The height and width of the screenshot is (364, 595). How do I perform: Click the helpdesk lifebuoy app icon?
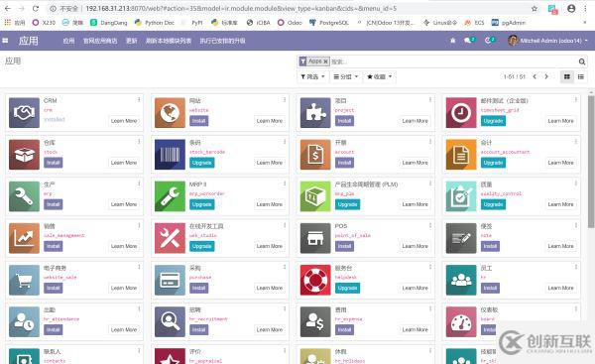(315, 280)
